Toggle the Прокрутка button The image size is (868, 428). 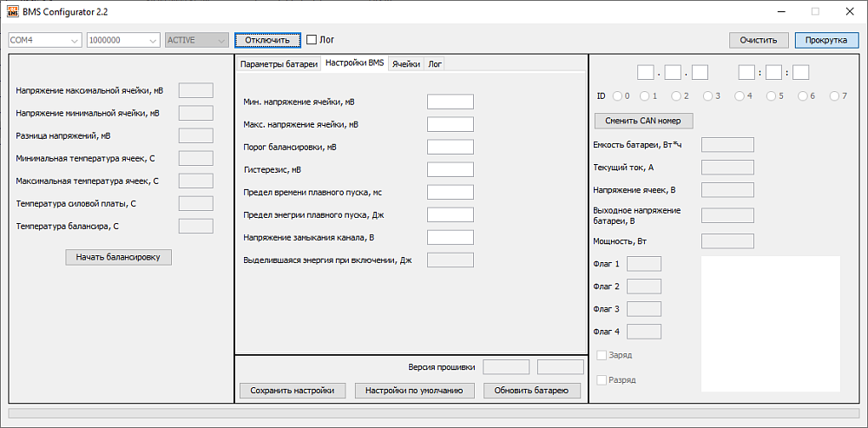click(826, 40)
